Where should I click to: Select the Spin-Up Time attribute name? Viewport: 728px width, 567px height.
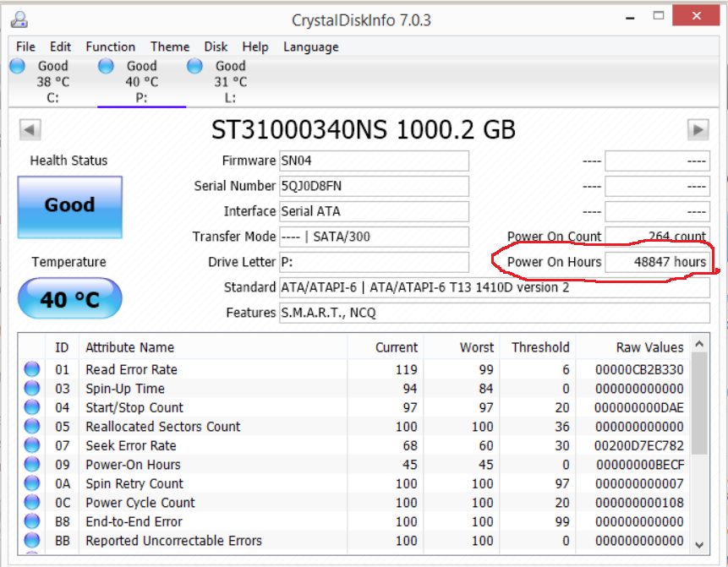pyautogui.click(x=125, y=389)
